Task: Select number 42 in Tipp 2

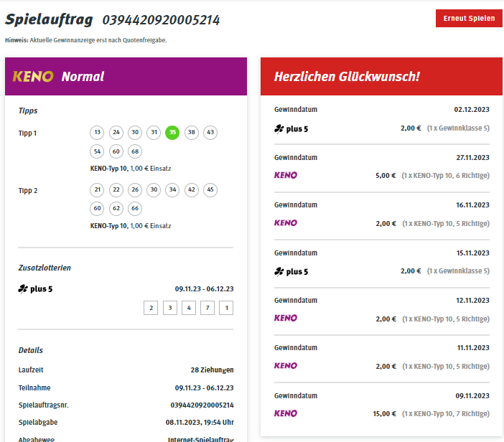Action: tap(192, 190)
